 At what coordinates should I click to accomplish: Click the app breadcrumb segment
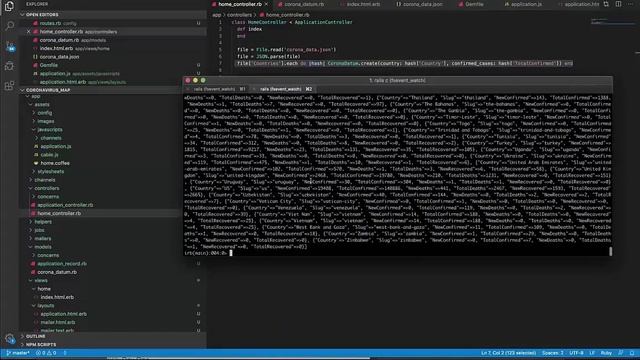[216, 15]
